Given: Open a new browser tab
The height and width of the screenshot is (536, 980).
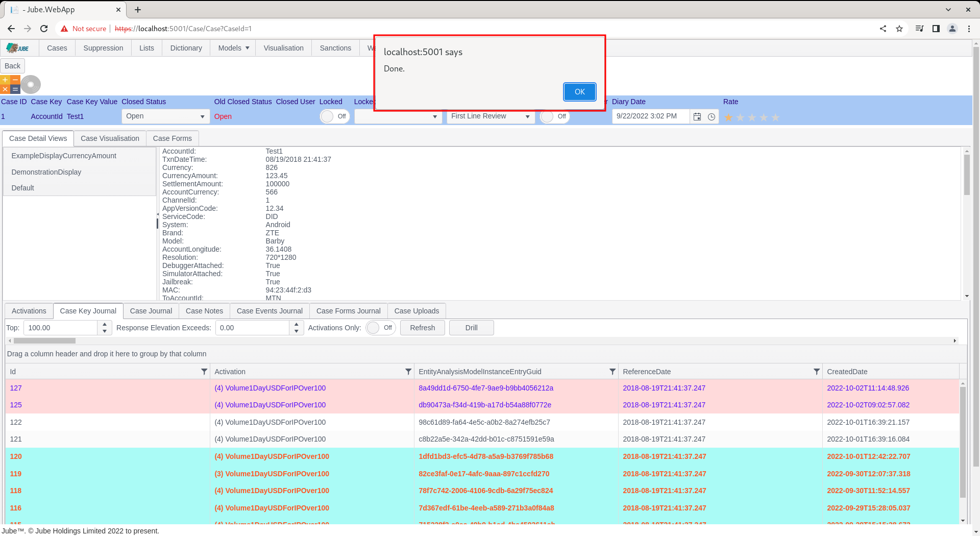Looking at the screenshot, I should click(x=138, y=10).
